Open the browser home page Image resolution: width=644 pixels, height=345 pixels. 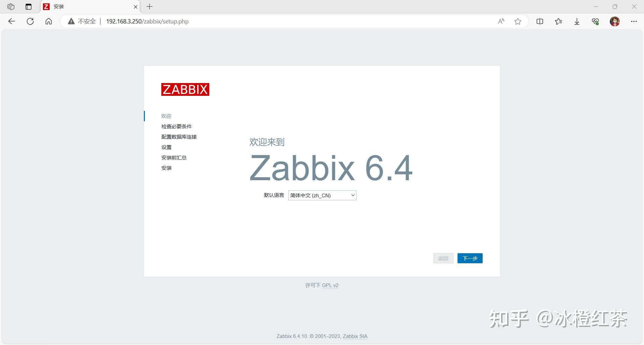point(49,21)
